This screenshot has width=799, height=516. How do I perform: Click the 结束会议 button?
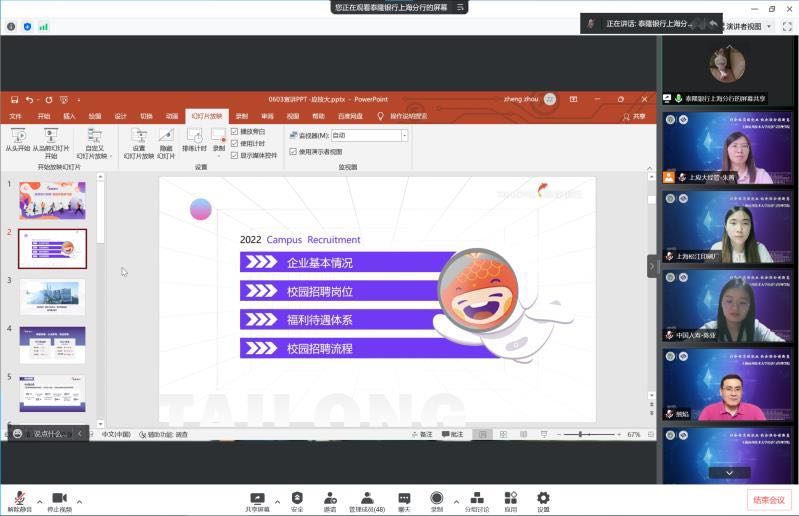click(768, 500)
